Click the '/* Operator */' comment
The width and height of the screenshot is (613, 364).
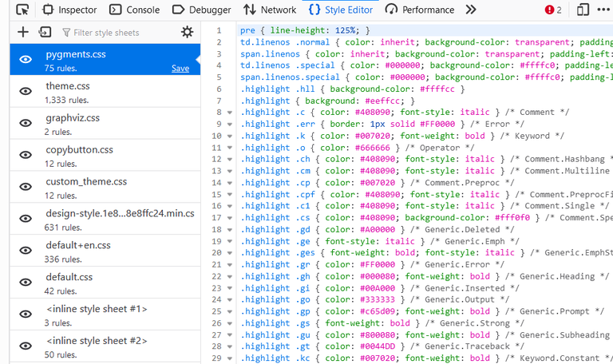coord(440,148)
